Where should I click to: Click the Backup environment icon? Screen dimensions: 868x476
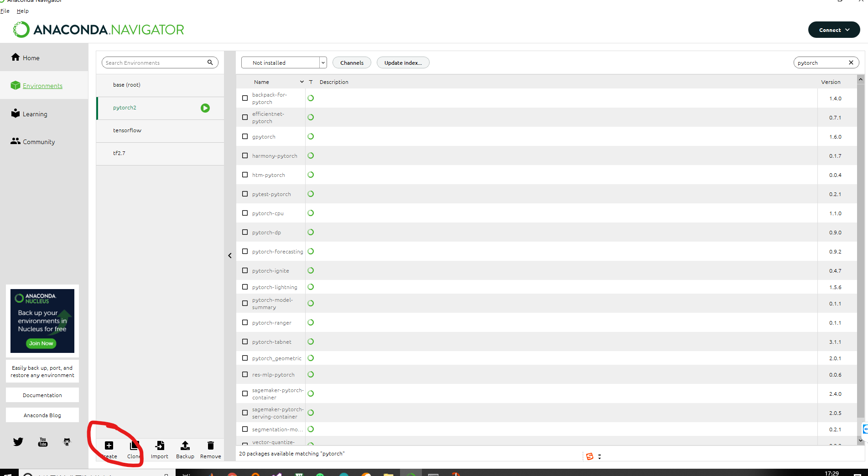pos(185,445)
